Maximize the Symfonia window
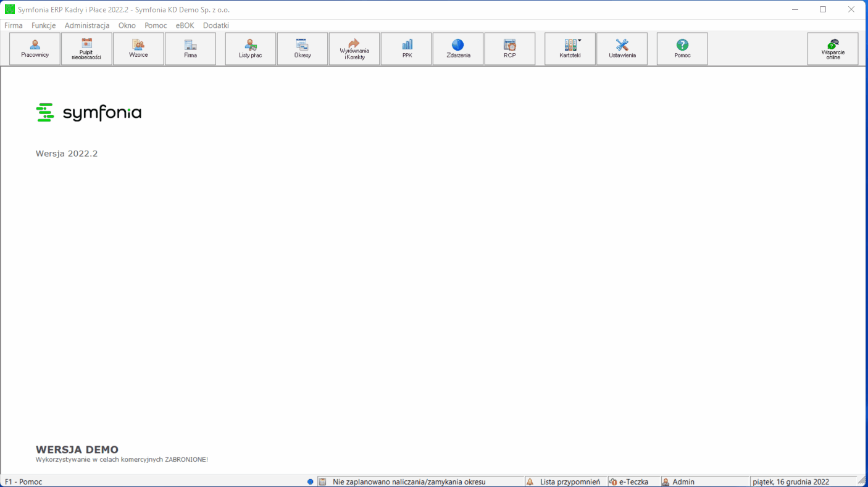This screenshot has height=487, width=868. click(823, 9)
